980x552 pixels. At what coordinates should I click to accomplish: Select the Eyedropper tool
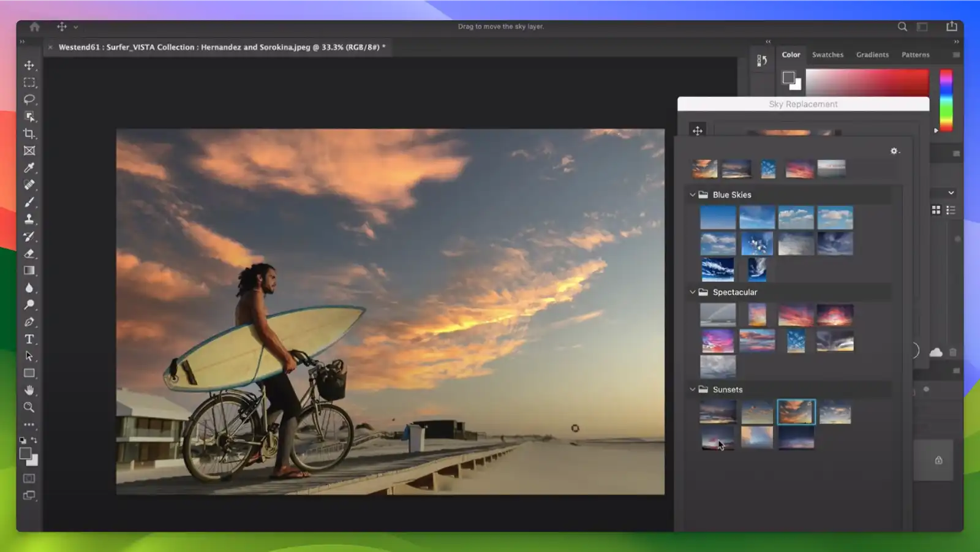[28, 168]
